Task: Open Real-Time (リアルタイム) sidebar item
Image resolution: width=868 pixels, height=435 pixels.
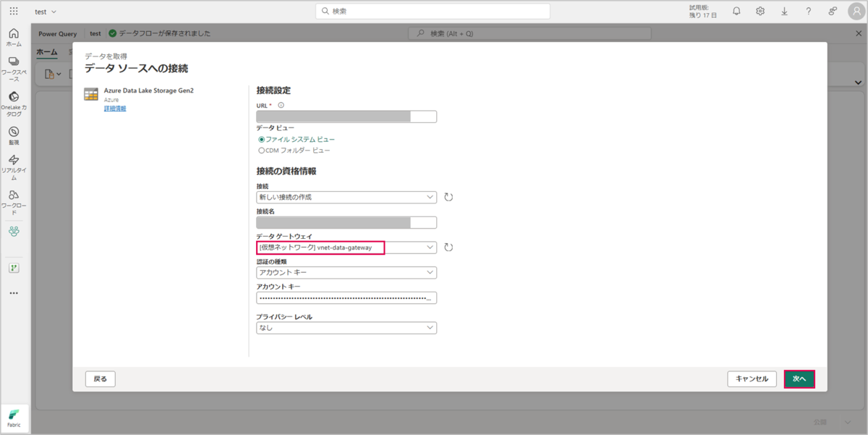Action: click(14, 167)
